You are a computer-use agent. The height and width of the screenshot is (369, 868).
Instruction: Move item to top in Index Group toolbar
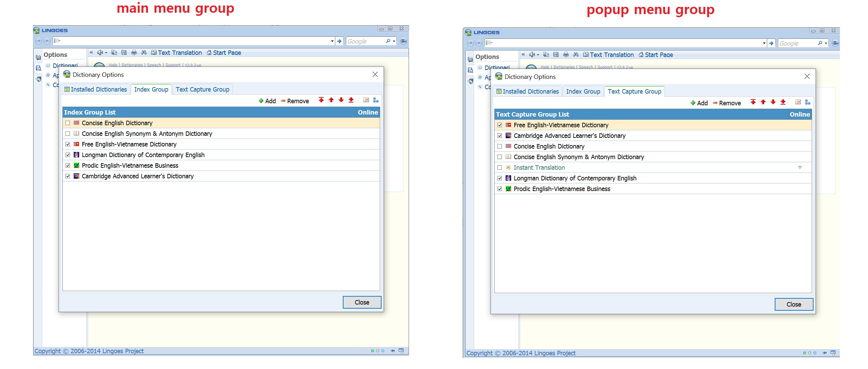coord(321,100)
